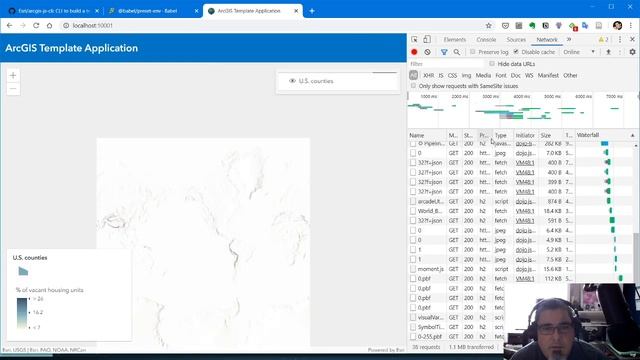Close the ArcGIS Template Application tab
The width and height of the screenshot is (640, 360).
tap(296, 11)
